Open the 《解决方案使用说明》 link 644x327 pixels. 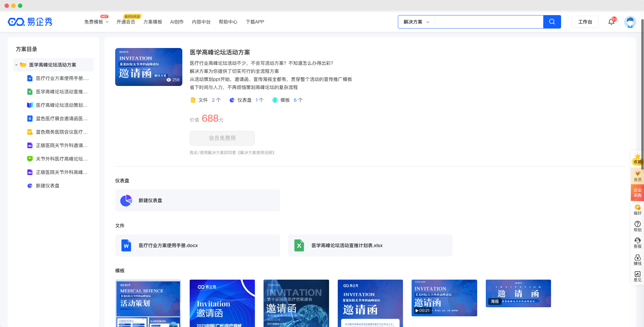coord(256,153)
